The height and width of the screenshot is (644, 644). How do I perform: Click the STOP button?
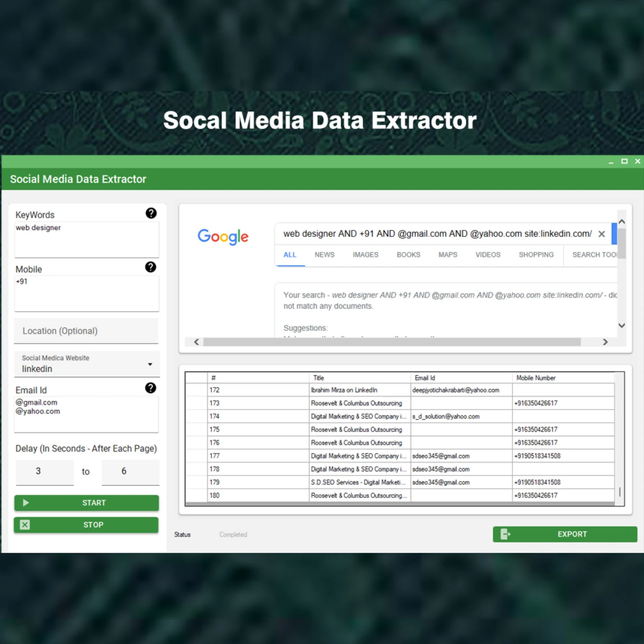coord(86,525)
